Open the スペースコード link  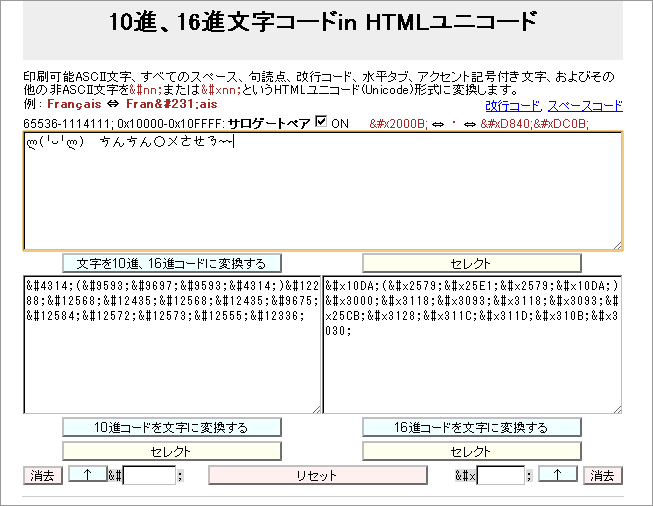tap(585, 106)
